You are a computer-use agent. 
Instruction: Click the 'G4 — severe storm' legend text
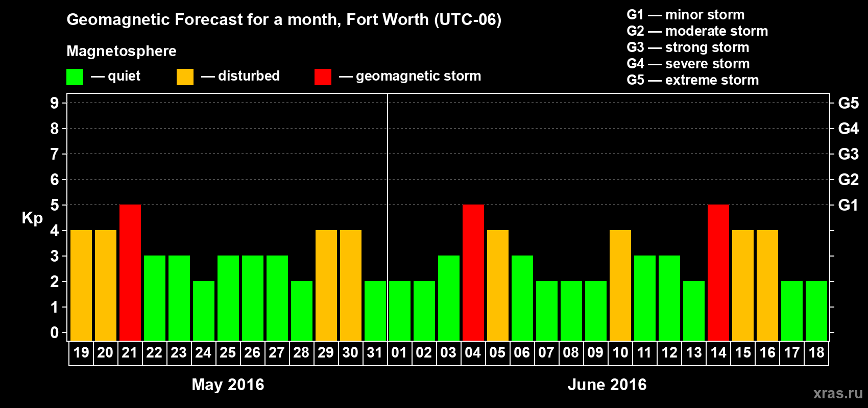[x=688, y=64]
